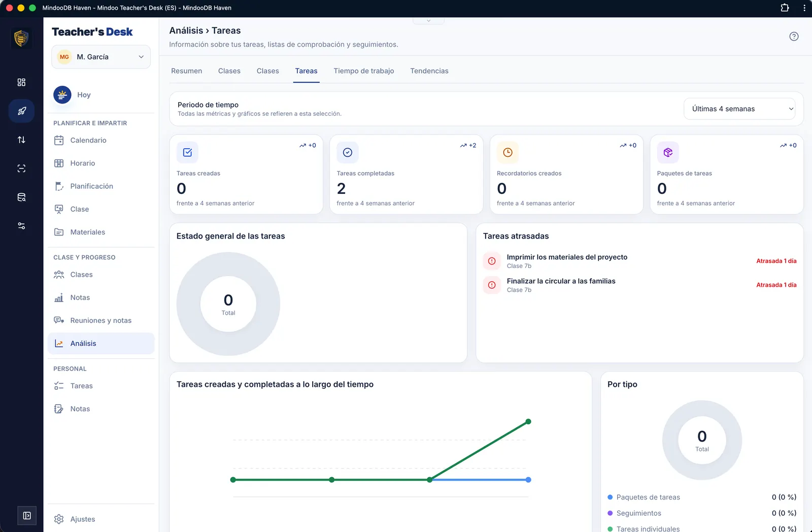Open the help question mark icon

pos(794,37)
